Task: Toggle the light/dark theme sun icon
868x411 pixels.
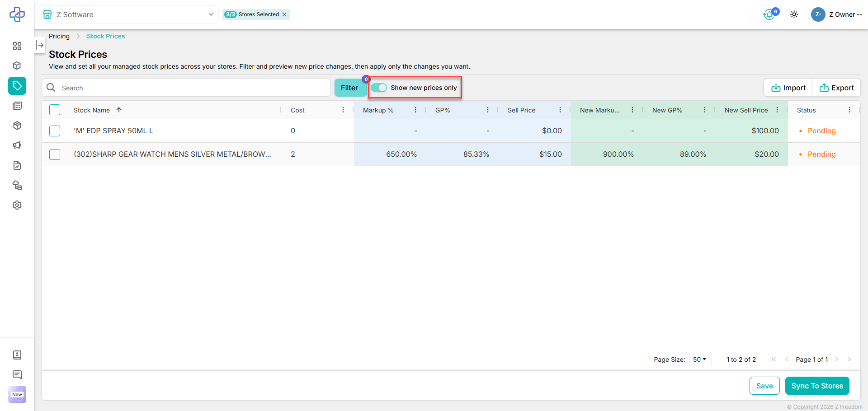Action: [x=794, y=14]
